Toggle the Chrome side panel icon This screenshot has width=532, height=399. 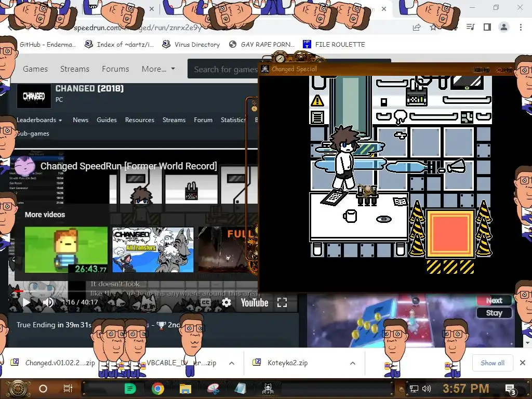[x=487, y=27]
